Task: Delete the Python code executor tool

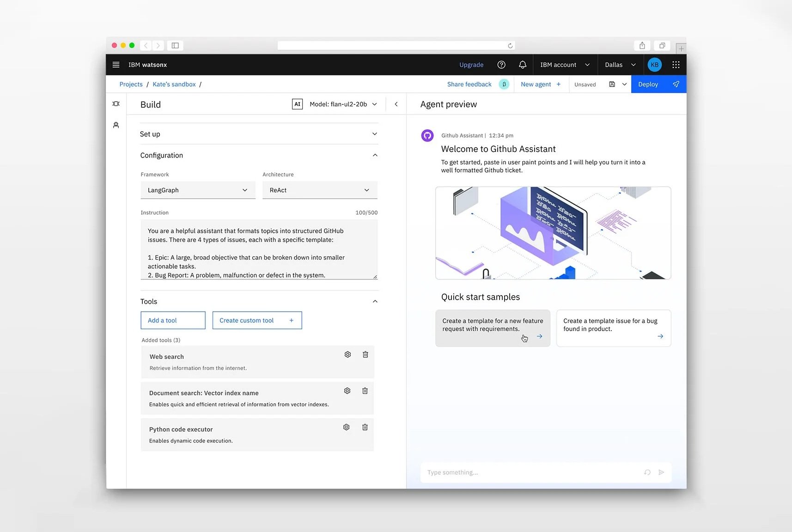Action: (365, 428)
